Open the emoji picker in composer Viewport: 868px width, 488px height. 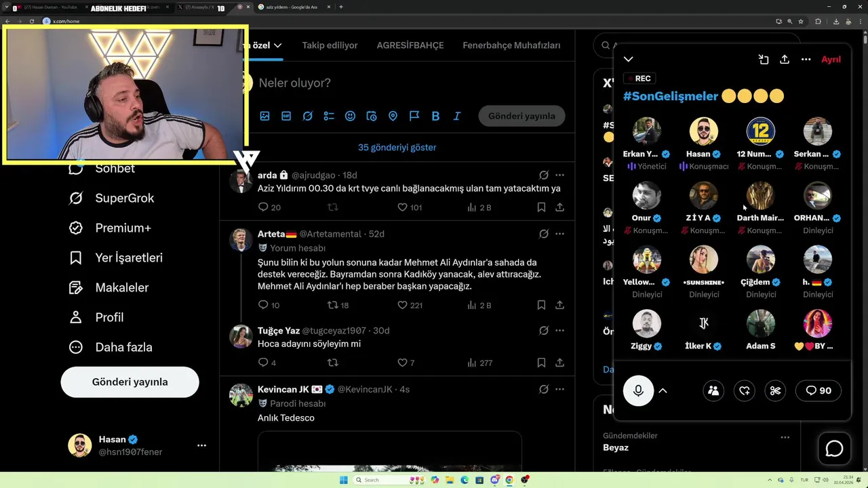[x=350, y=116]
